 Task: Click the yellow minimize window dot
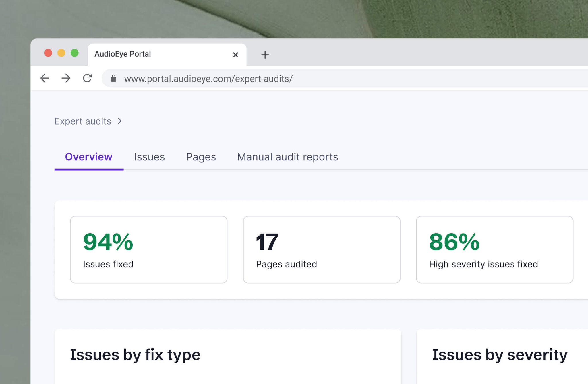(61, 53)
